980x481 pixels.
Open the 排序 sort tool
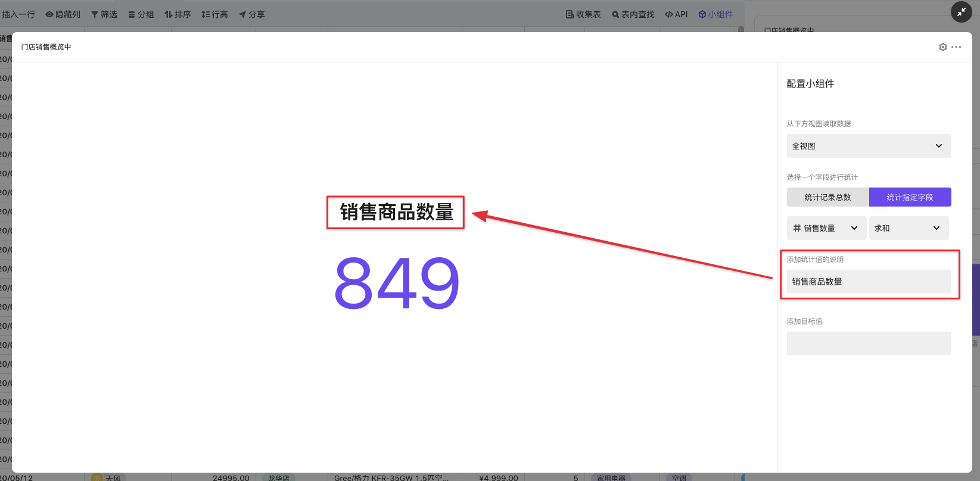178,14
